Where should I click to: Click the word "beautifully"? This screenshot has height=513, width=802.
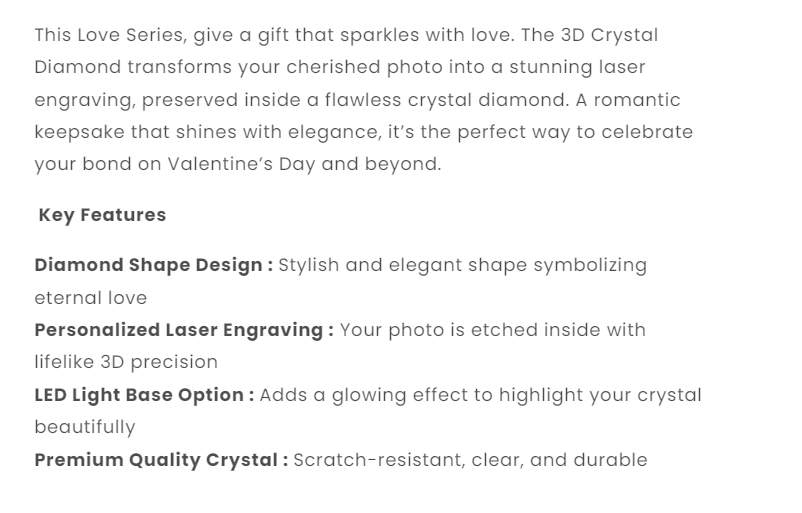pos(84,427)
